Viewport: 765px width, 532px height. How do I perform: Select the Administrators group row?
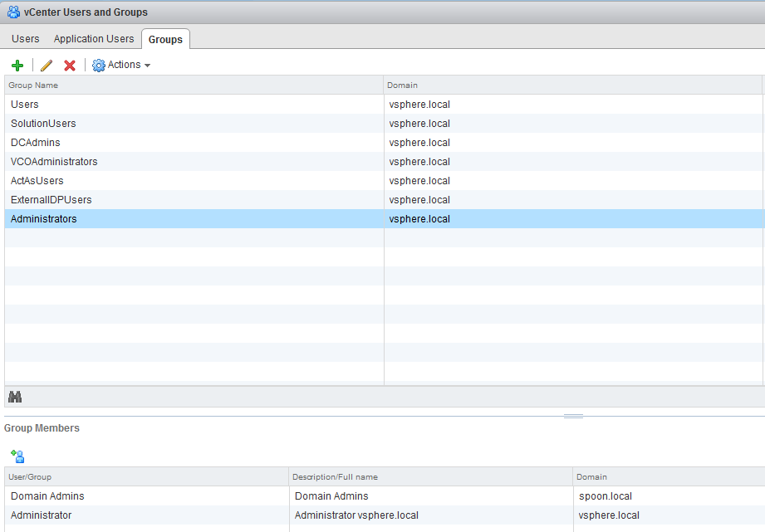click(384, 219)
